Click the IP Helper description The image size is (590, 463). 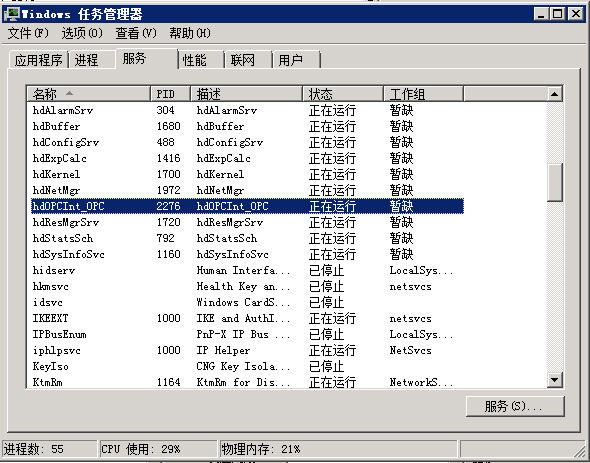223,350
